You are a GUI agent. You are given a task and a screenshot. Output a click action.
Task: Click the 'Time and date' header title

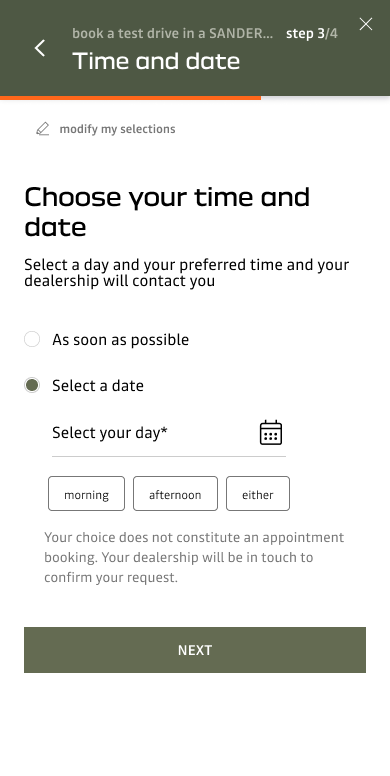click(x=156, y=61)
